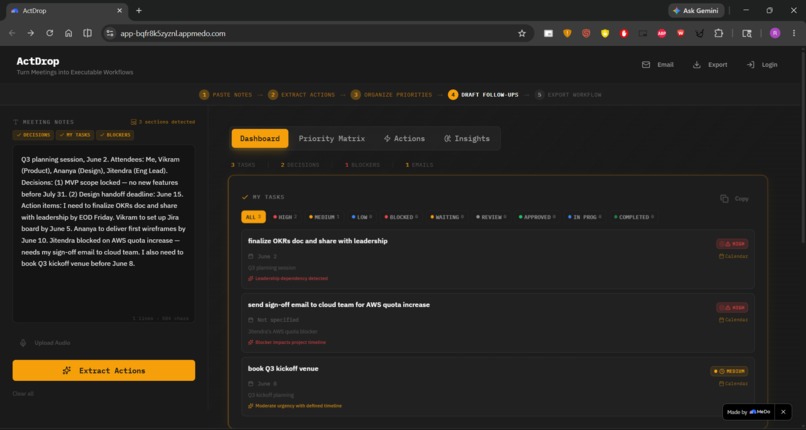Open a new browser tab
The image size is (806, 430).
tap(139, 10)
